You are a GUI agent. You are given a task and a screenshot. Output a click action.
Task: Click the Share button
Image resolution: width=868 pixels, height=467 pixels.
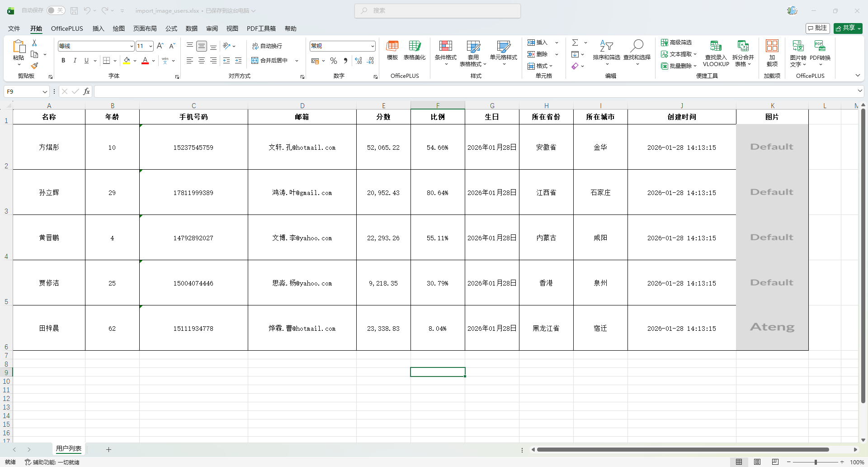[848, 28]
